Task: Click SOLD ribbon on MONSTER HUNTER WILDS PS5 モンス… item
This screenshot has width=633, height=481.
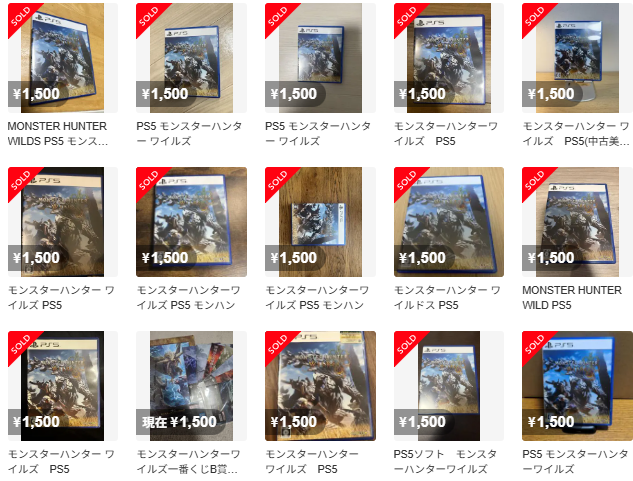Action: [21, 16]
